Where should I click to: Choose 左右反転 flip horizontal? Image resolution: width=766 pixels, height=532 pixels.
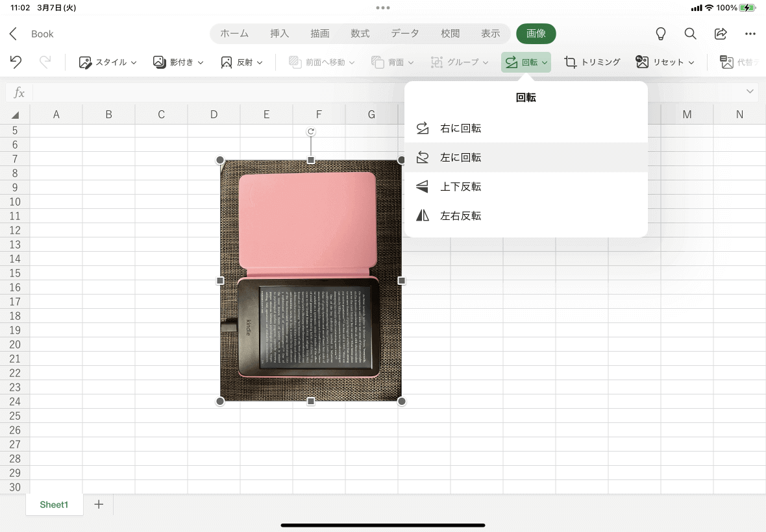click(x=526, y=216)
